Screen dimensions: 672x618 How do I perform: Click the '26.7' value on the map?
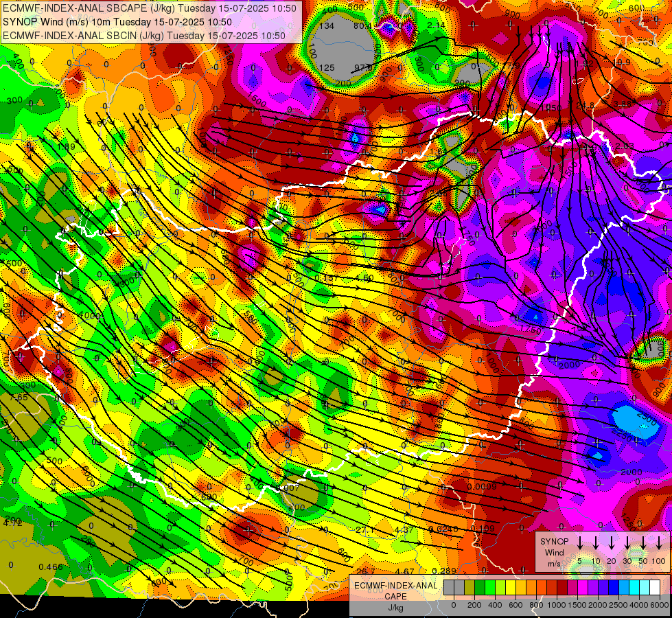366,571
